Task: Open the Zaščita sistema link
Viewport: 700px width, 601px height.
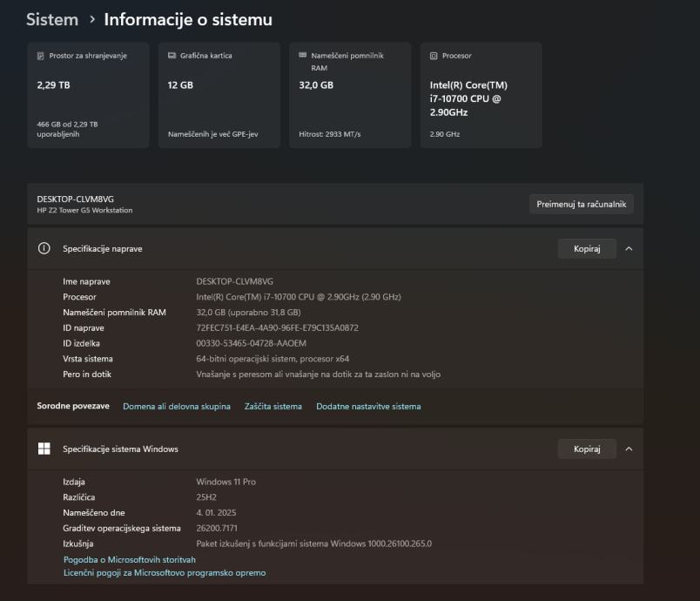Action: (273, 407)
